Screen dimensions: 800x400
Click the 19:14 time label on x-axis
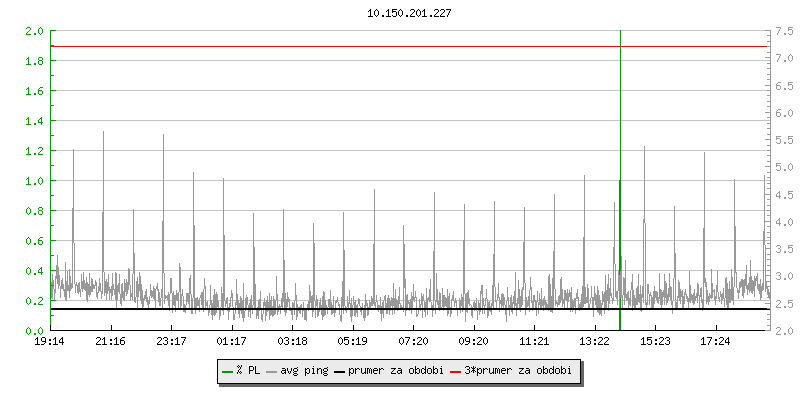tap(50, 342)
